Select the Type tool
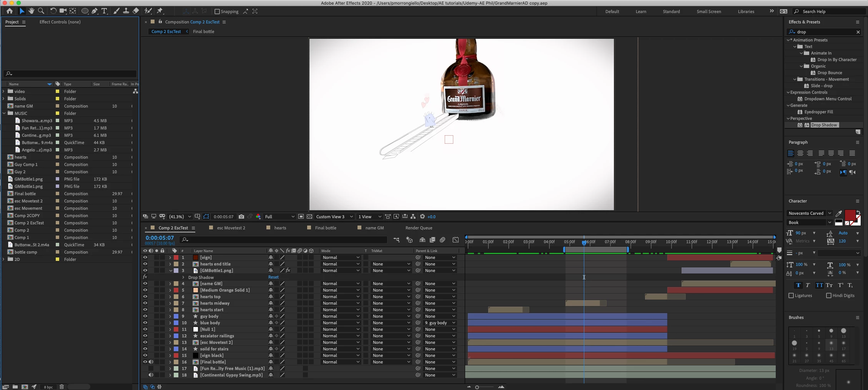 [x=104, y=11]
